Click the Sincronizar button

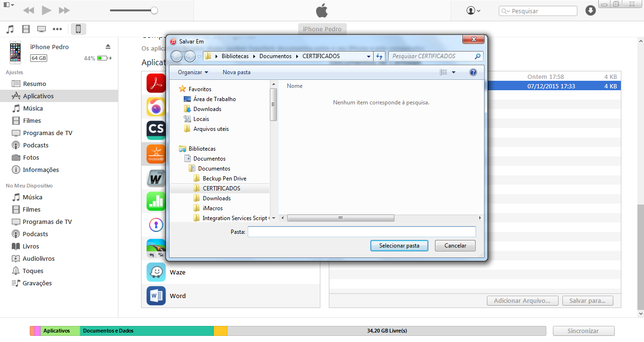(583, 331)
